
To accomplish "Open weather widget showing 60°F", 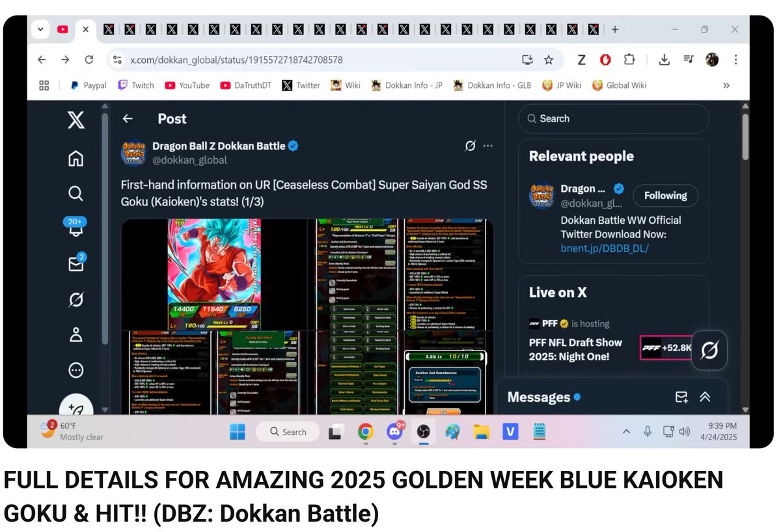I will [x=72, y=431].
